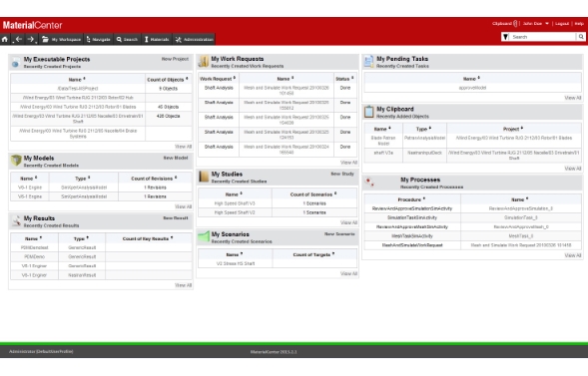Expand the John Doe user dropdown
The width and height of the screenshot is (588, 376).
click(x=547, y=24)
